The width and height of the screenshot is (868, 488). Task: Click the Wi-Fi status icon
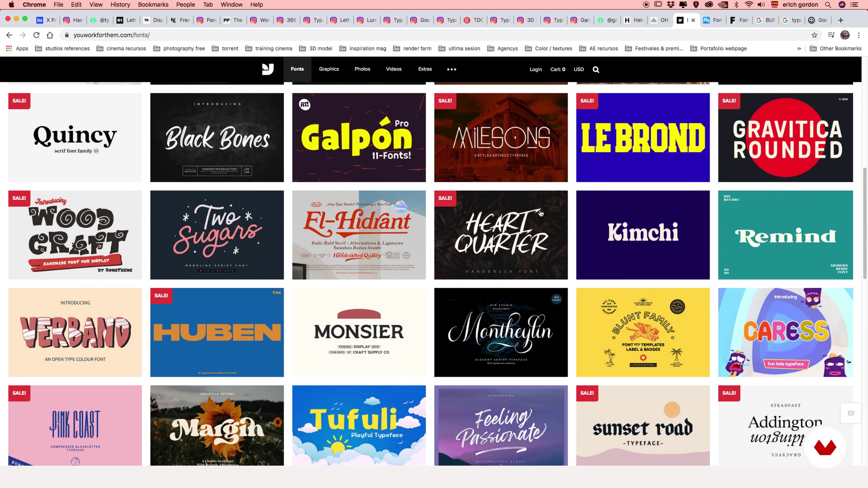point(749,4)
